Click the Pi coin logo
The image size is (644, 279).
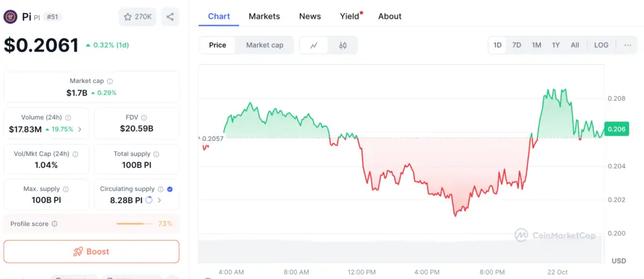(x=10, y=17)
